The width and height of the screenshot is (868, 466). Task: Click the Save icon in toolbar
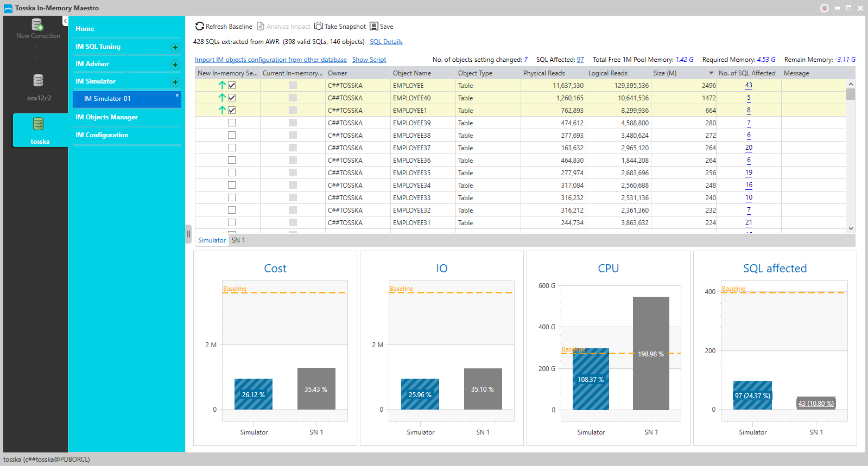[x=374, y=26]
